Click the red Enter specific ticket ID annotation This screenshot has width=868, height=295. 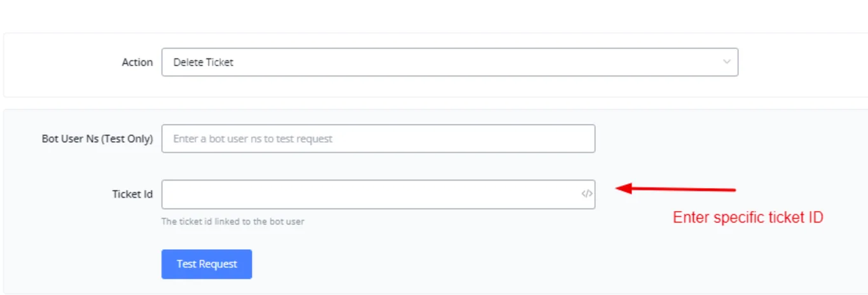[748, 217]
